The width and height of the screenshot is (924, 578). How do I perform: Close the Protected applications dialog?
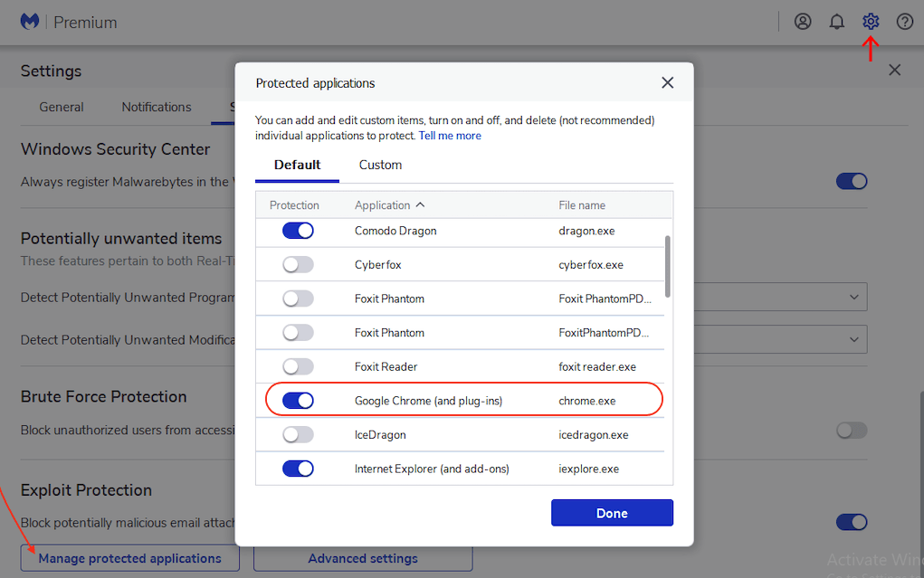coord(667,82)
